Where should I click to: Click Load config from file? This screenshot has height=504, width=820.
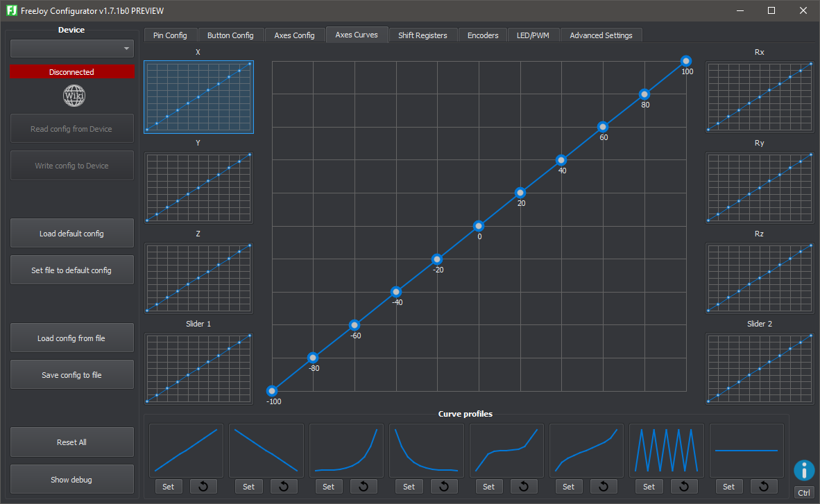71,338
